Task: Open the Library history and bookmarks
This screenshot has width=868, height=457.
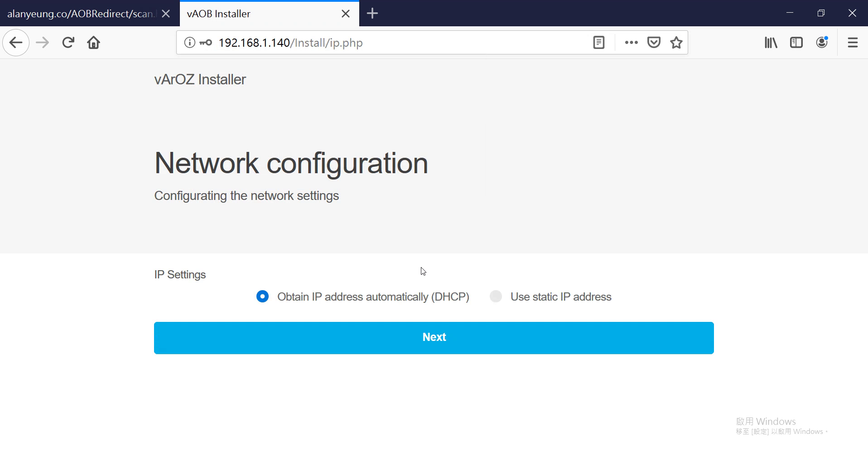Action: click(771, 43)
